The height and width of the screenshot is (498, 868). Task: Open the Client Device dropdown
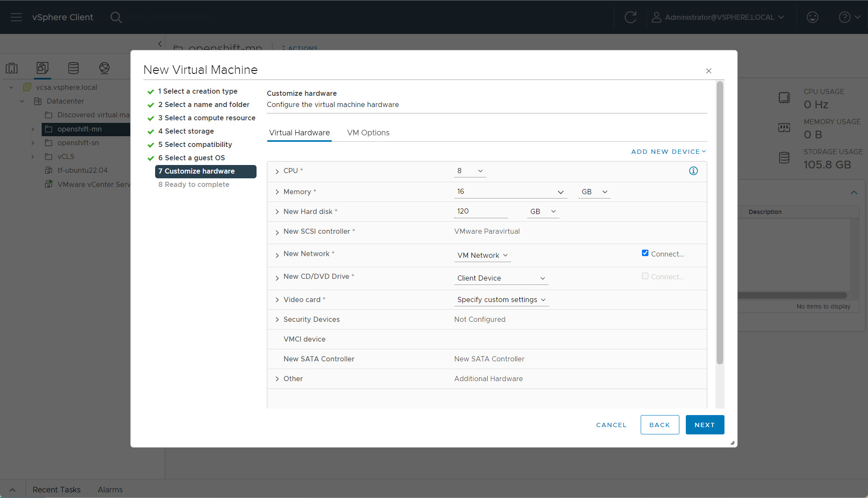501,278
